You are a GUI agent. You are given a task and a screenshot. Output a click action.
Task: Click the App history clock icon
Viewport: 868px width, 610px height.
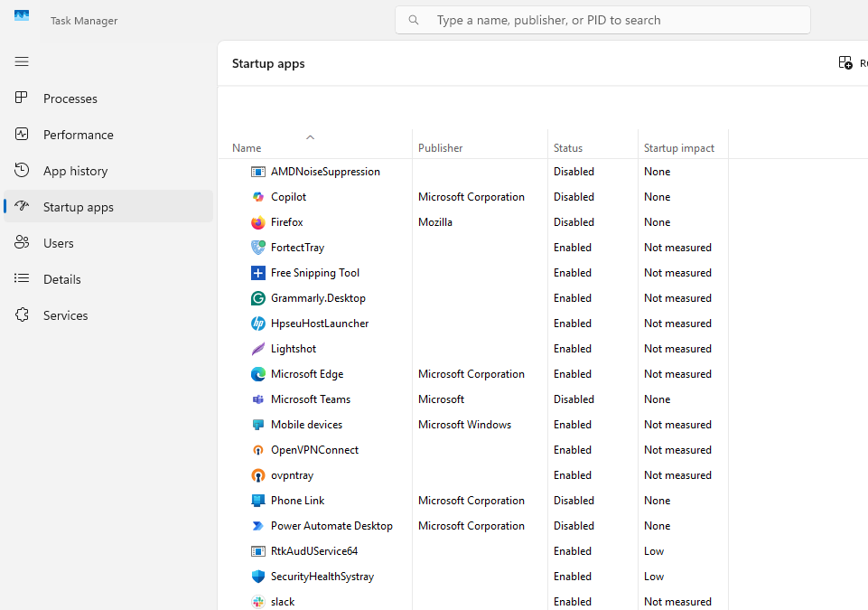(x=22, y=170)
